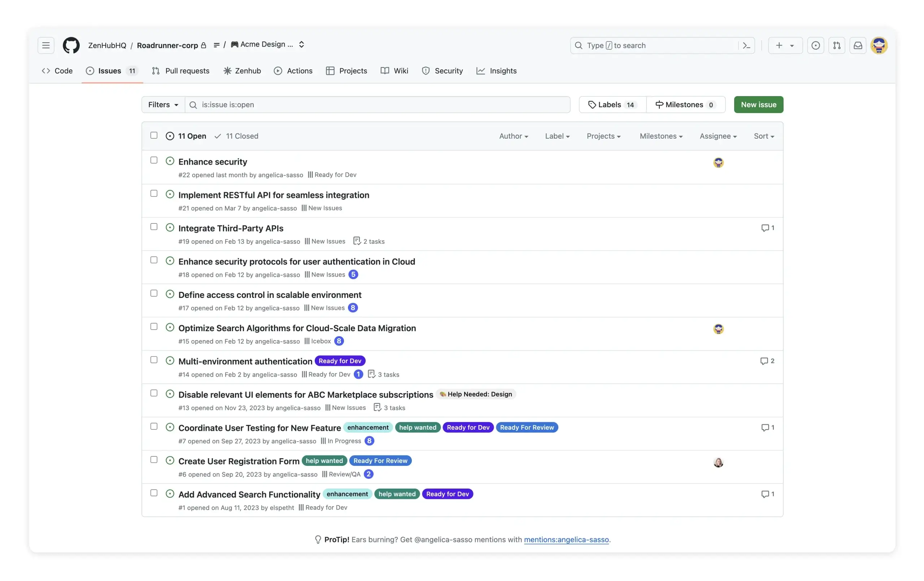Viewport: 924px width, 581px height.
Task: Go to the Actions tab
Action: tap(293, 71)
